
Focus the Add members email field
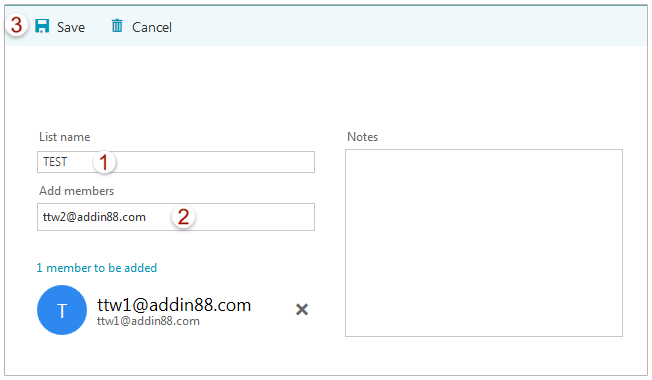point(176,217)
